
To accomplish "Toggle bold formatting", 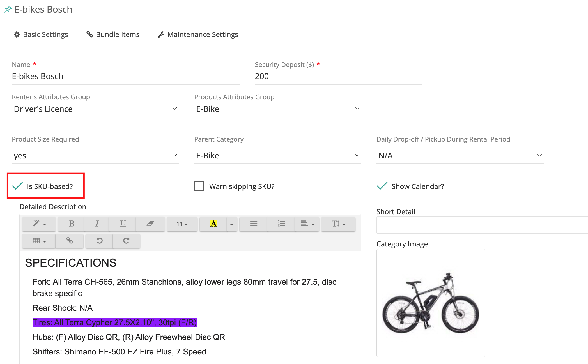I will [x=71, y=224].
